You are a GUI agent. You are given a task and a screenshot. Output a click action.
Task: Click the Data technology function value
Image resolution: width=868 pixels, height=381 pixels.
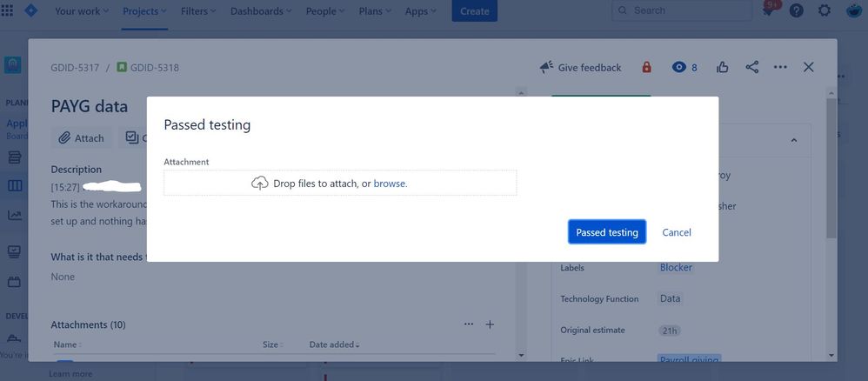(670, 298)
